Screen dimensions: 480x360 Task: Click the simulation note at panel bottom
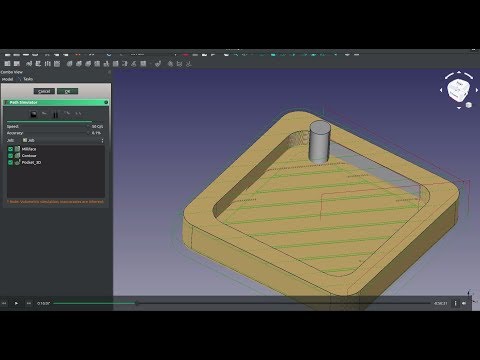(x=55, y=202)
